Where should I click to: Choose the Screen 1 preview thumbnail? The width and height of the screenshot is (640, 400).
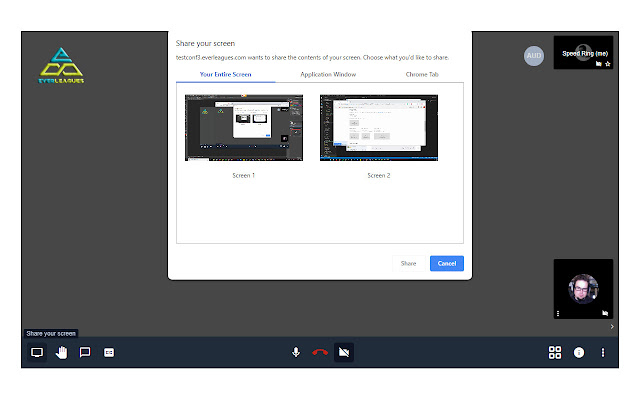tap(244, 128)
